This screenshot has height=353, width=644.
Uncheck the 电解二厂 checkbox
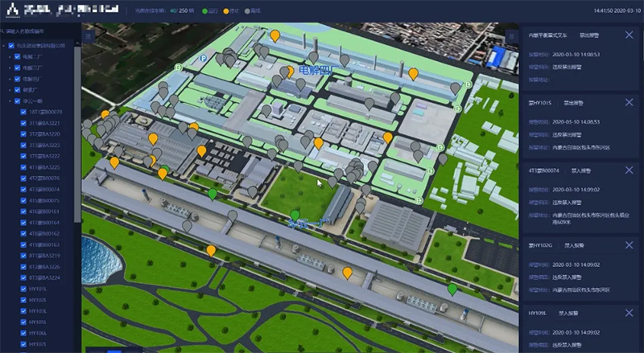(x=16, y=57)
